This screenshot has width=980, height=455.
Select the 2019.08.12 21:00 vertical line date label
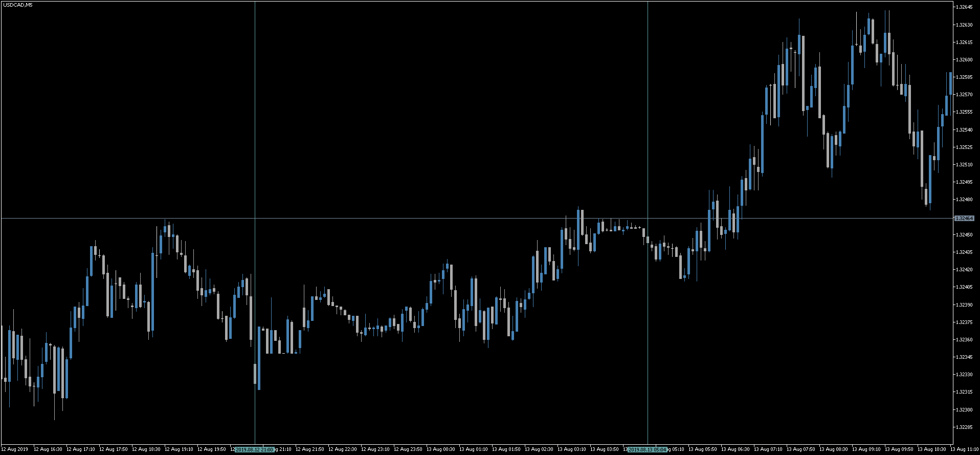click(x=255, y=449)
